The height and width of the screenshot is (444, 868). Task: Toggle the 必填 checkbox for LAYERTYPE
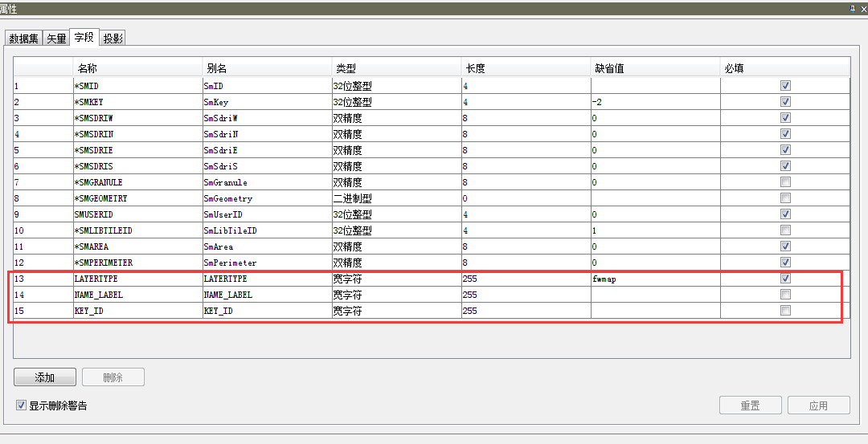pyautogui.click(x=785, y=279)
